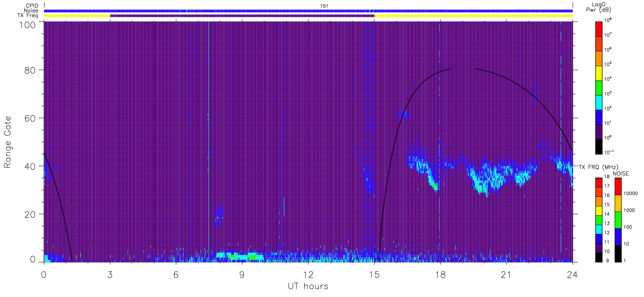
Task: Pick the blue segment of NOISE colorbar
Action: click(x=618, y=236)
